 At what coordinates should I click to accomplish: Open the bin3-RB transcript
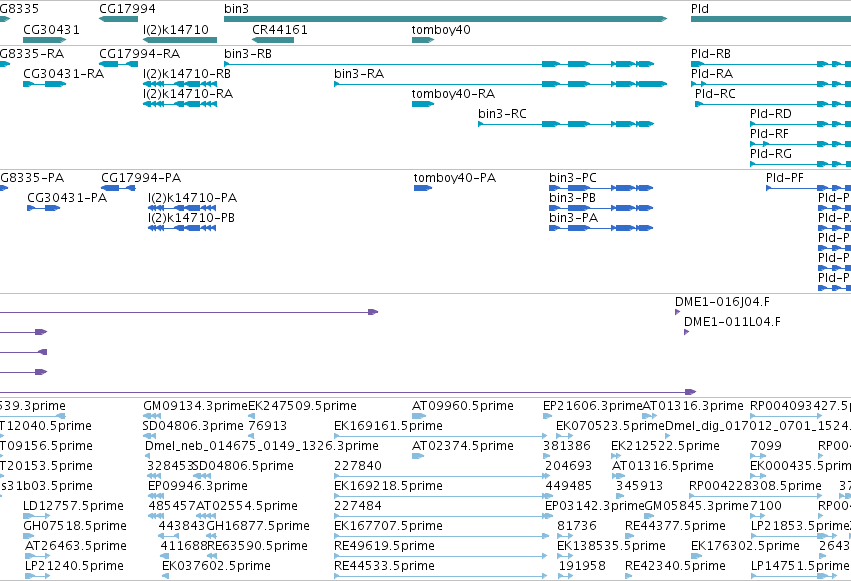pos(439,64)
